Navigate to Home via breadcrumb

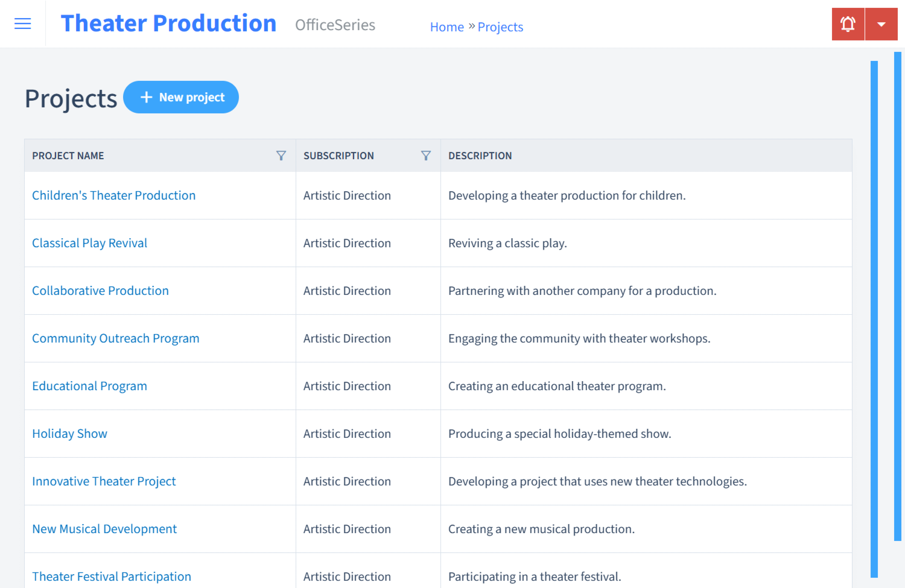(446, 27)
